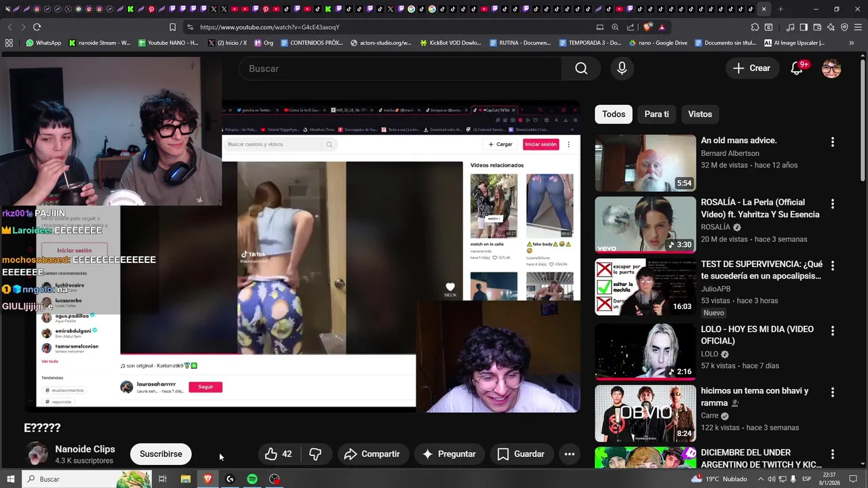868x488 pixels.
Task: Open Logitech G HUB from the taskbar
Action: [230, 479]
